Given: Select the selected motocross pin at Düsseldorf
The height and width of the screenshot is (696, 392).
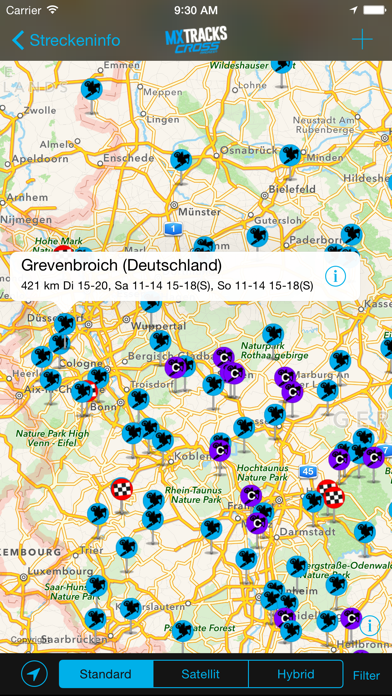Looking at the screenshot, I should [65, 324].
